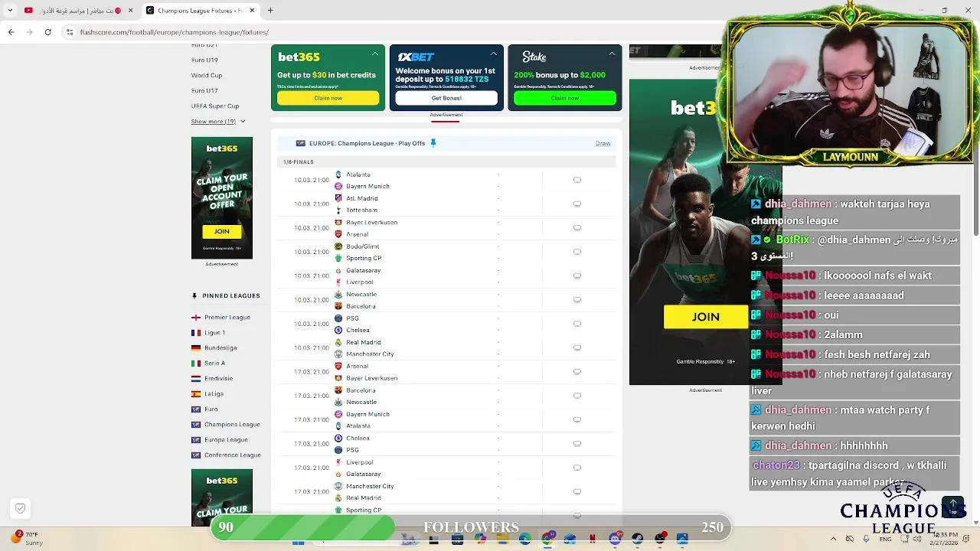Click bet365 Claim now button

click(x=328, y=98)
